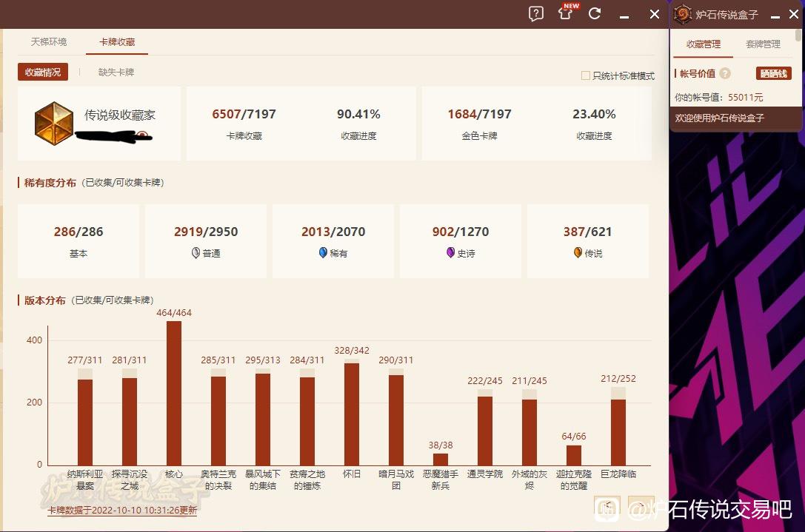The height and width of the screenshot is (532, 805).
Task: Click the 版本分布 section heading
Action: 44,300
